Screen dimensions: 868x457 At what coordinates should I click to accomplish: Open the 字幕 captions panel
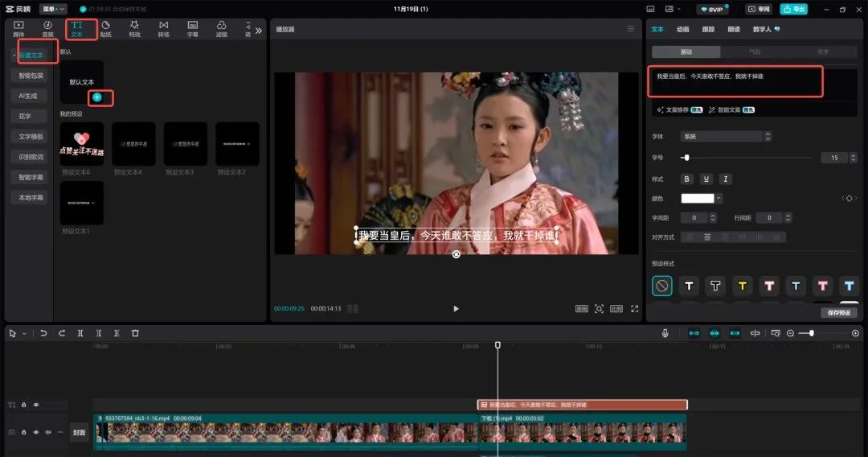pos(193,29)
